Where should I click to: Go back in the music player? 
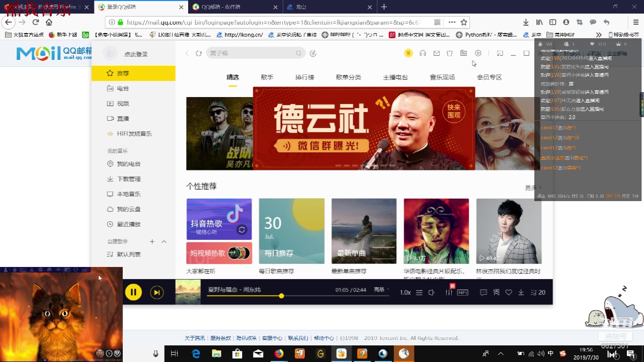click(x=187, y=53)
